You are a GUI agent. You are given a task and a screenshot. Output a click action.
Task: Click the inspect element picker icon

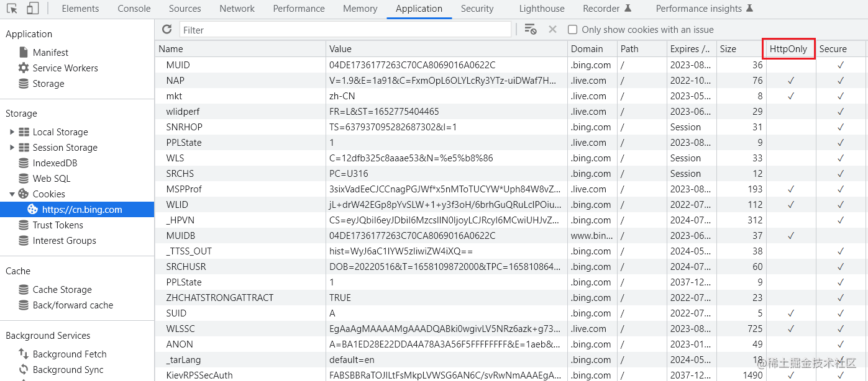[x=12, y=9]
